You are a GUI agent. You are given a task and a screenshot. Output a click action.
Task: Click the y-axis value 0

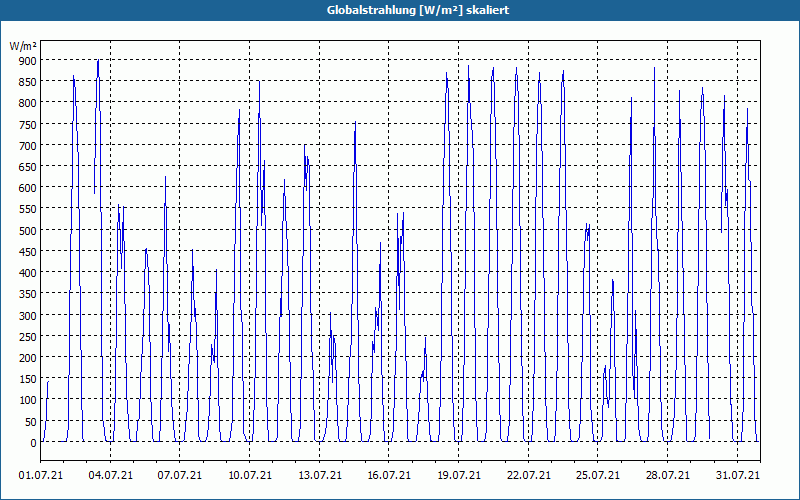pyautogui.click(x=34, y=443)
